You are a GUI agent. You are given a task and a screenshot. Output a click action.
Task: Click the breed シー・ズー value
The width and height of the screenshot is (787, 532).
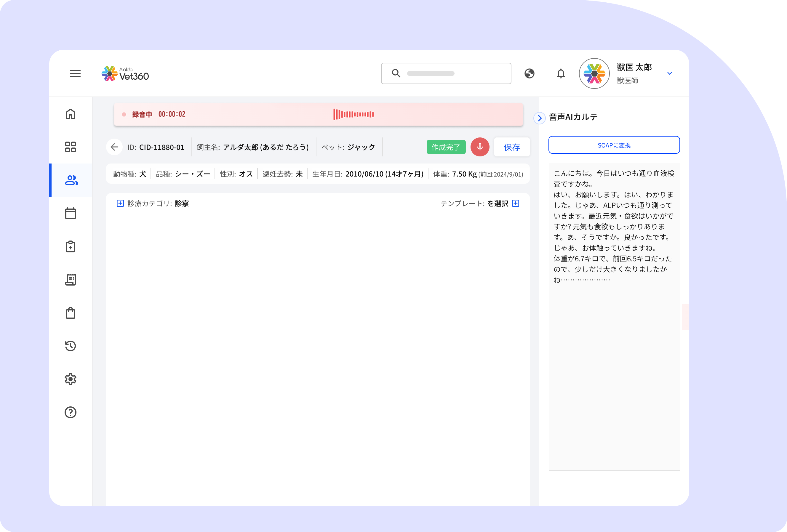[192, 174]
